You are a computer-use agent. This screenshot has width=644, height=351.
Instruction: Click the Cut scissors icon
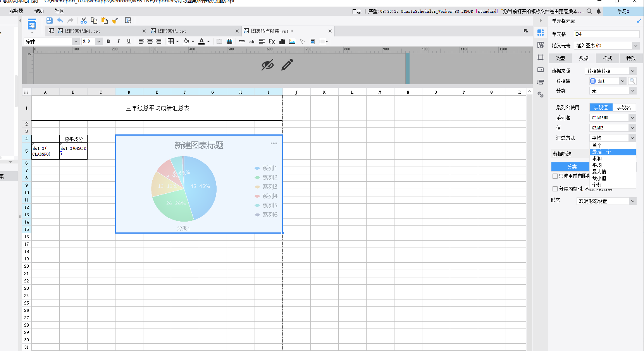tap(84, 21)
